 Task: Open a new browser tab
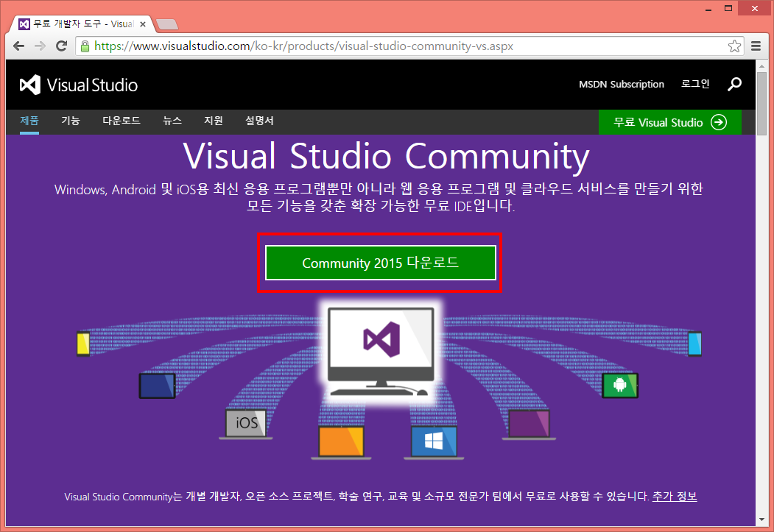[167, 24]
